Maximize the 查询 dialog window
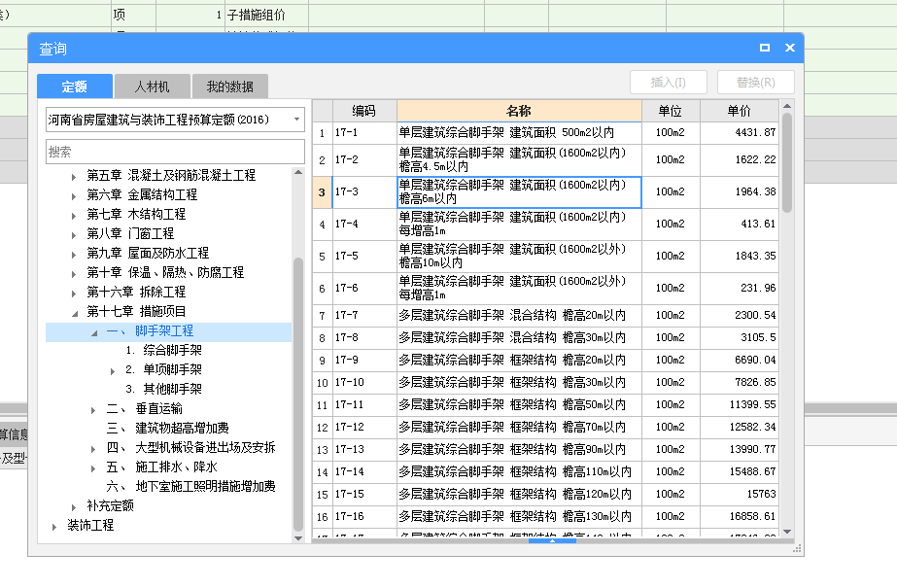 (764, 48)
